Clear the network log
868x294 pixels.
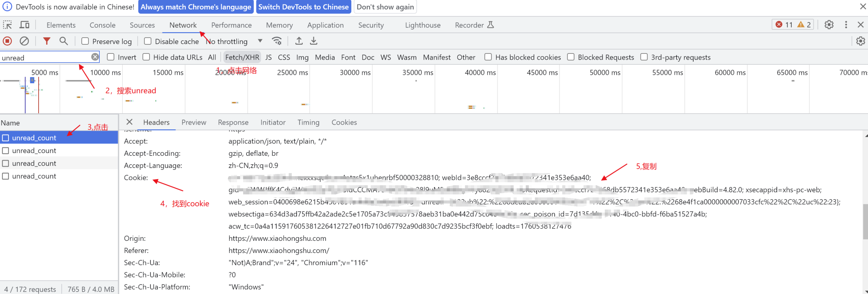[x=24, y=41]
